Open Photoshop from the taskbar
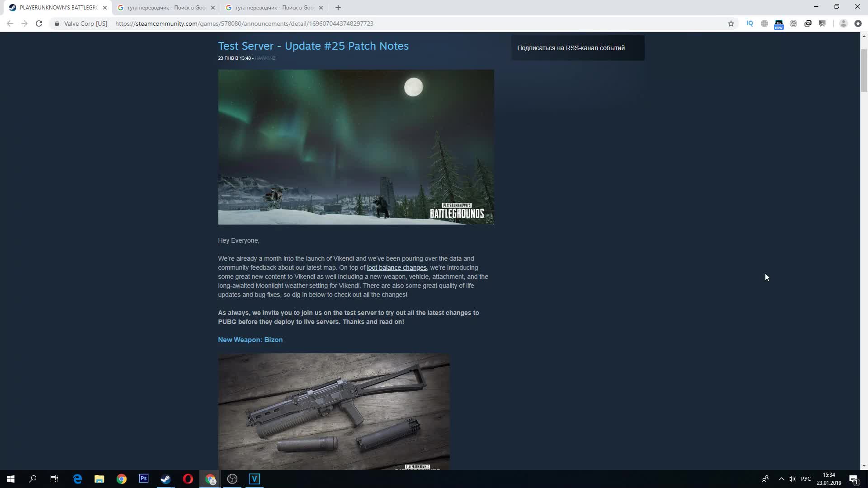The width and height of the screenshot is (868, 488). [144, 479]
